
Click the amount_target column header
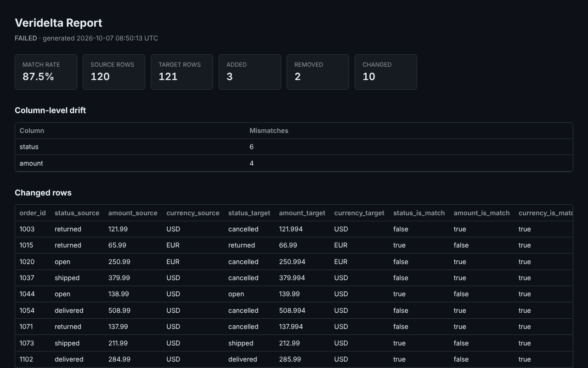[x=302, y=213]
